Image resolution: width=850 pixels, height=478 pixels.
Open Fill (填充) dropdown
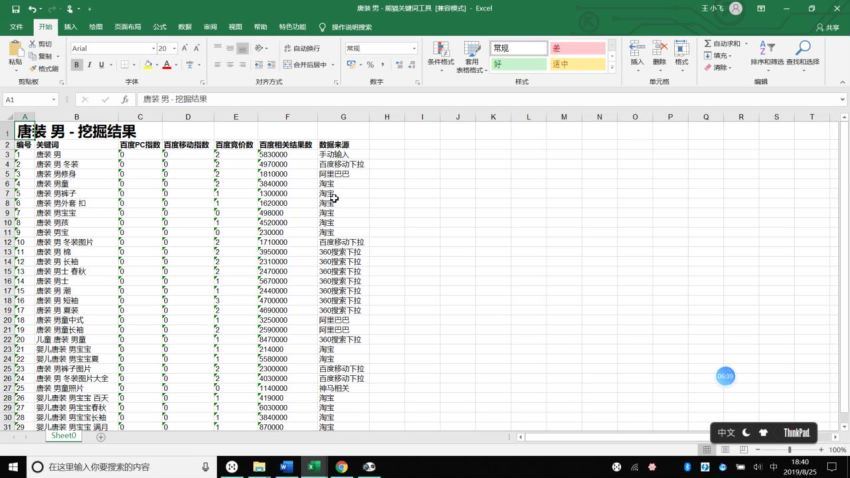click(718, 56)
